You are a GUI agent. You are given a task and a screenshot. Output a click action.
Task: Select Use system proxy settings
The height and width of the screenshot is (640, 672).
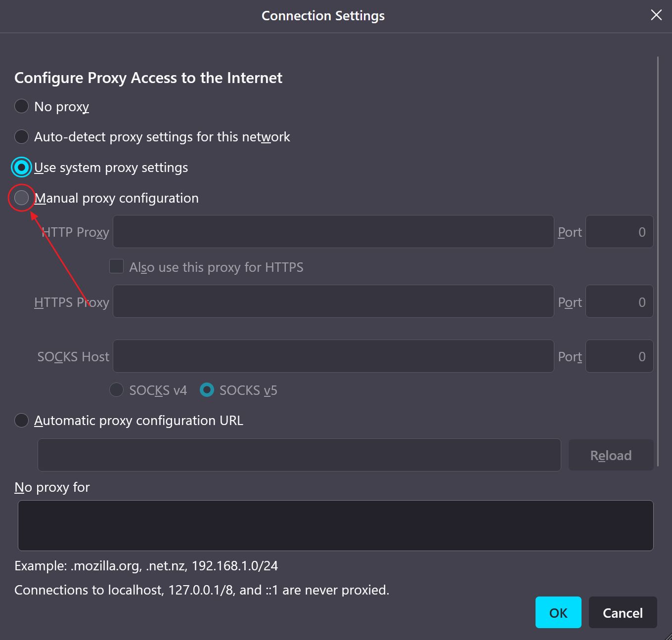coord(21,167)
